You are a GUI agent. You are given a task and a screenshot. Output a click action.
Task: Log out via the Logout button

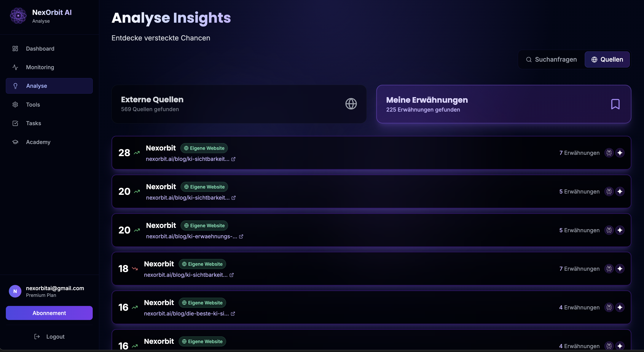point(49,336)
